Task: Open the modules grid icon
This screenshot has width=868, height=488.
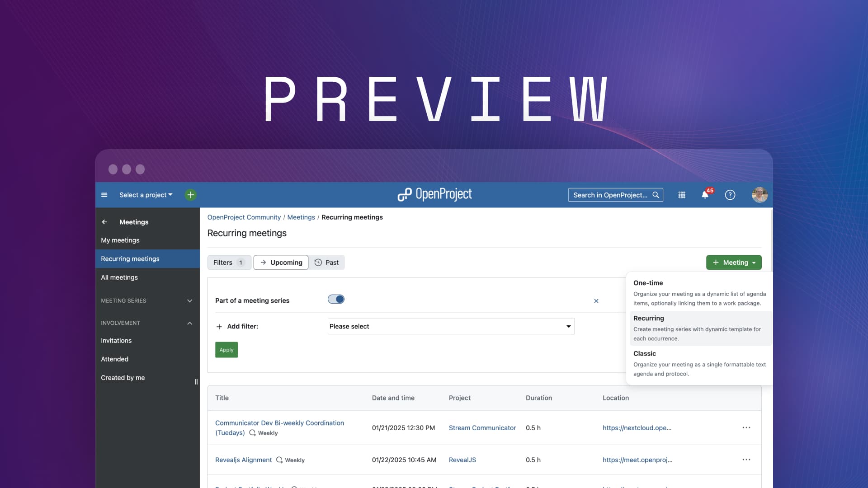Action: (x=682, y=195)
